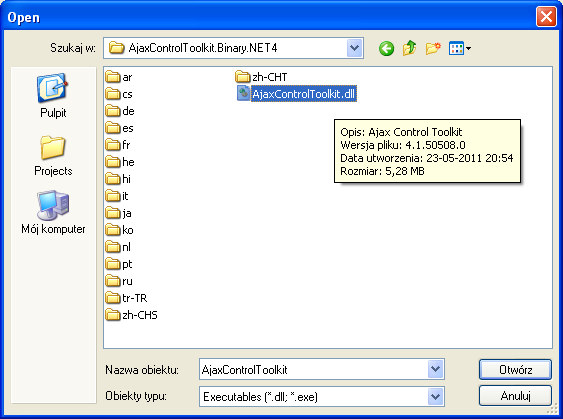Select the tr-TR folder icon
Viewport: 563px width, 419px height.
pos(113,298)
